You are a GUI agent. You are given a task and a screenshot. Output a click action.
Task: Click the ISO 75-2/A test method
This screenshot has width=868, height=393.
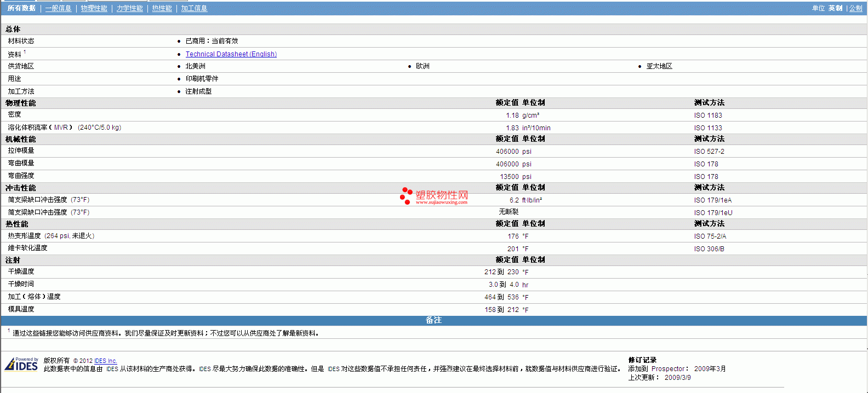coord(710,236)
